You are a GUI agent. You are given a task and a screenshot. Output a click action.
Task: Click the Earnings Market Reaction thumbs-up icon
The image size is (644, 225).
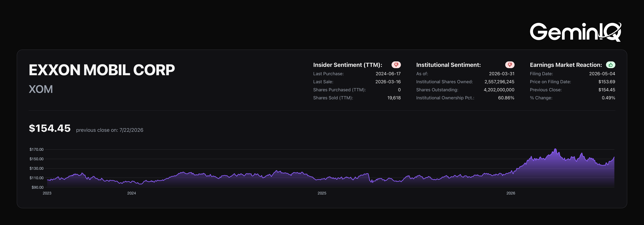[611, 65]
